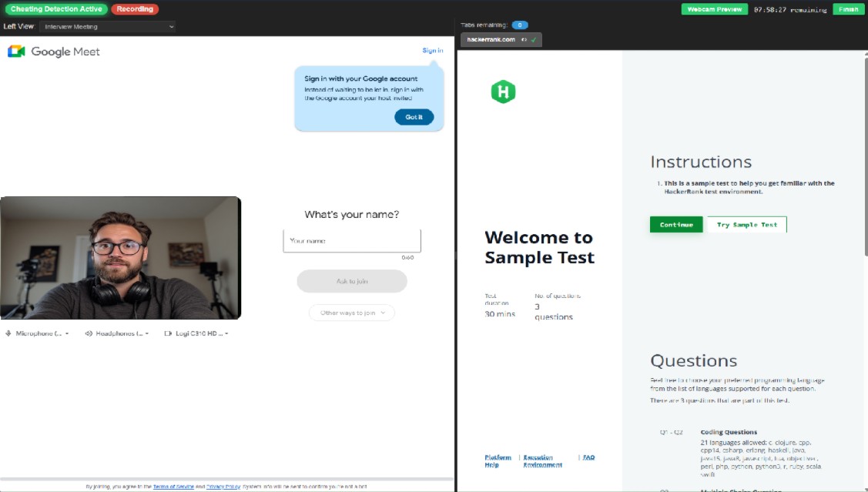Click the microphone icon in the device bar

(9, 333)
